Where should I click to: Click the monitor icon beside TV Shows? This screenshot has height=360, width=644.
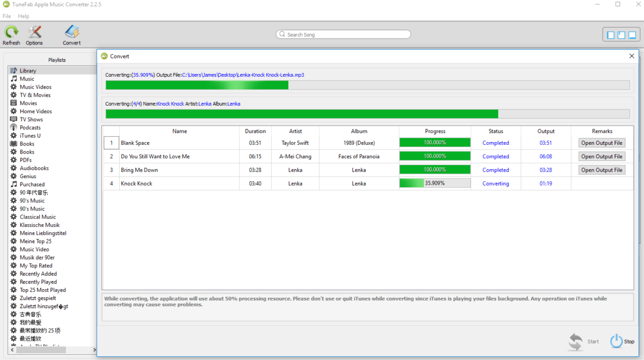pyautogui.click(x=14, y=119)
